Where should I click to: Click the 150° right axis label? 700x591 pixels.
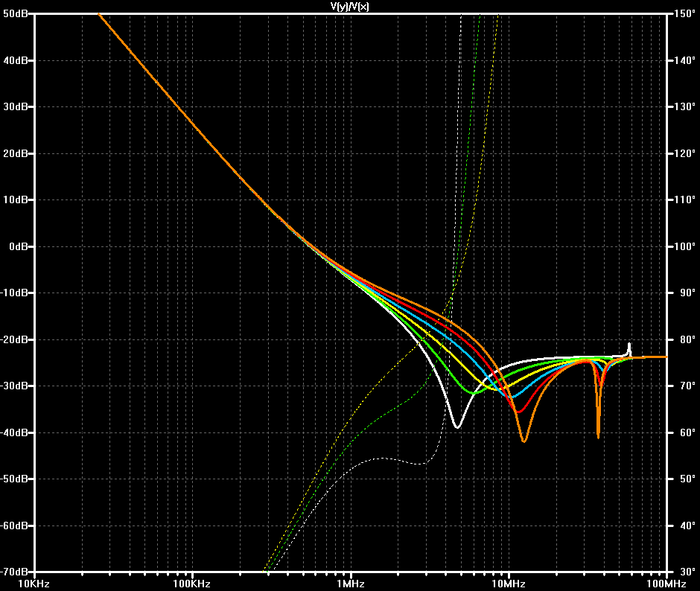(x=685, y=14)
